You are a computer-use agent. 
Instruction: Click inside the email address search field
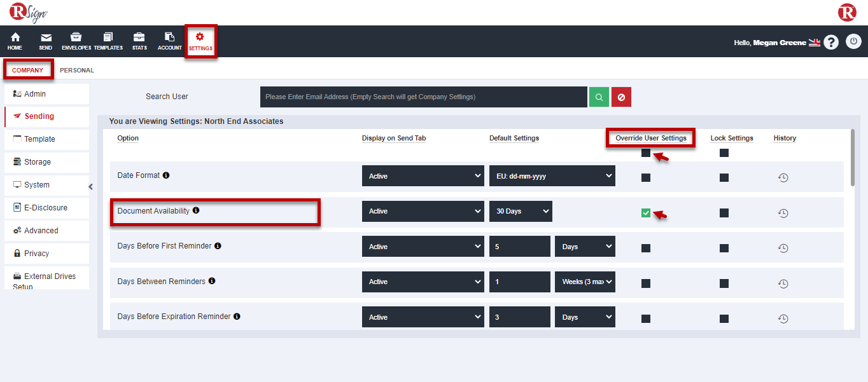422,97
